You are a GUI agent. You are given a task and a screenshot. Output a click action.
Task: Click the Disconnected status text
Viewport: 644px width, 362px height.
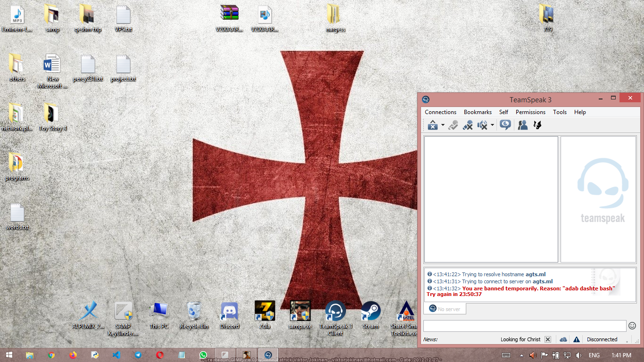coord(602,339)
